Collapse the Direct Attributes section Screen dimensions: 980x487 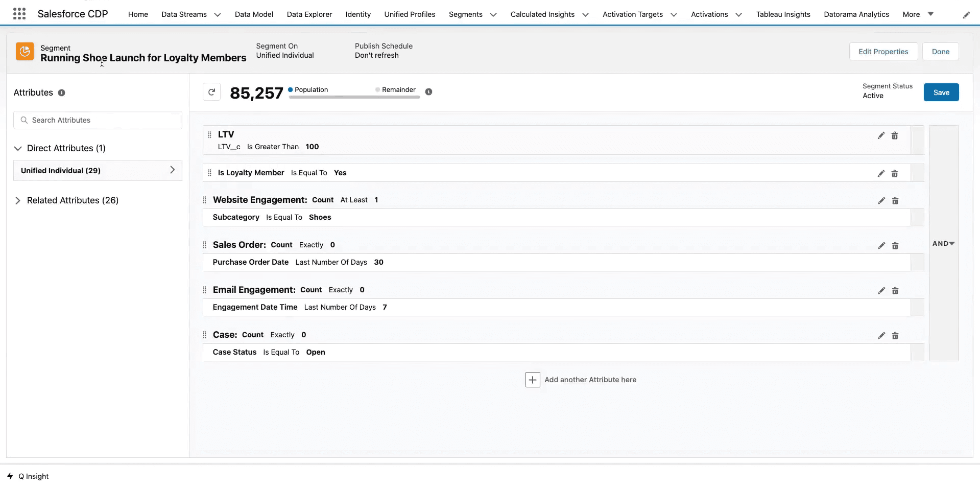(x=18, y=148)
